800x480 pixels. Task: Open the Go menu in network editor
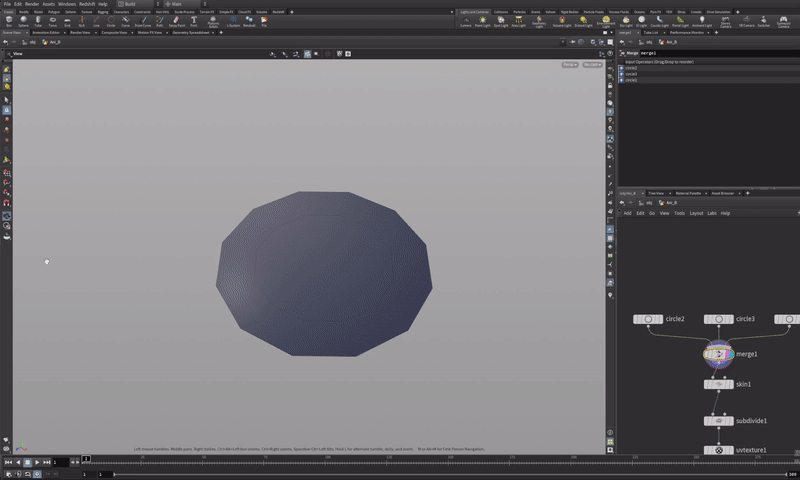click(652, 213)
